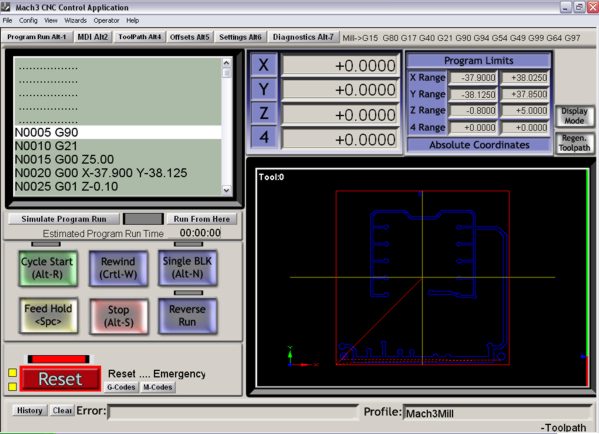Click G-code list scrollbar up arrow
Image resolution: width=599 pixels, height=434 pixels.
pos(227,62)
